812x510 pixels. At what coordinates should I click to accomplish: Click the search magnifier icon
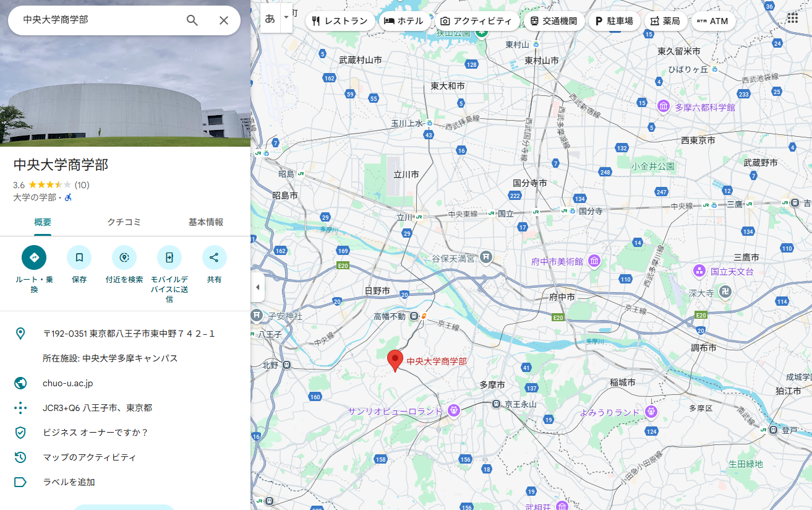[192, 20]
